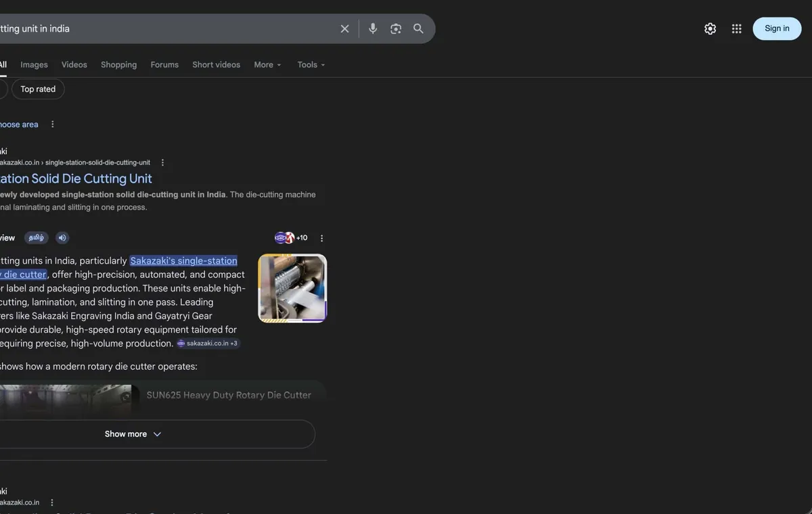Open three-dot menu next to Choose area
This screenshot has width=812, height=514.
point(53,124)
